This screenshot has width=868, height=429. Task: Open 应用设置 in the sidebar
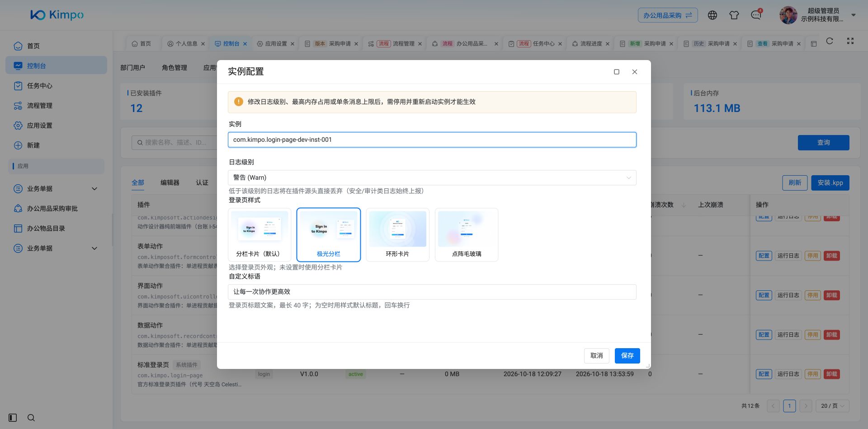(x=56, y=125)
